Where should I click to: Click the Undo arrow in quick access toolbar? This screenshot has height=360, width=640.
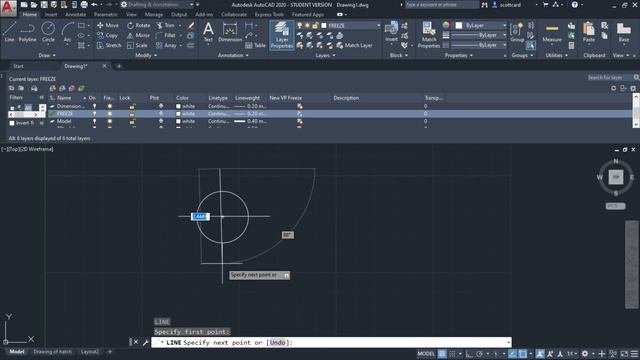click(x=94, y=5)
